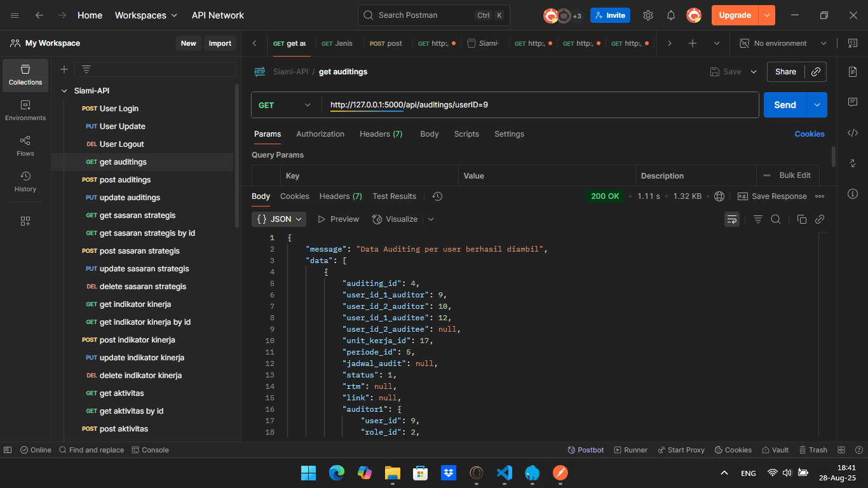This screenshot has height=488, width=868.
Task: Toggle word wrap in response body
Action: [x=732, y=219]
